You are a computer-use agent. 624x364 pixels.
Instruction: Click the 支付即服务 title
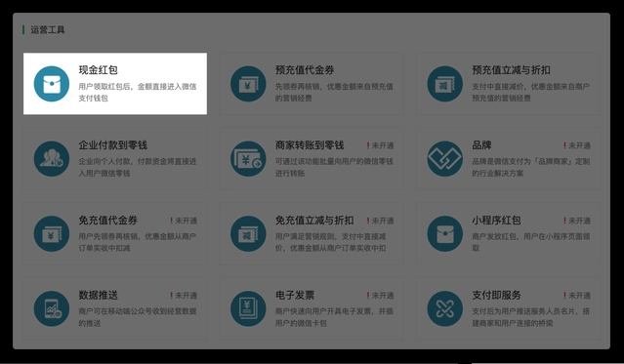[x=496, y=295]
